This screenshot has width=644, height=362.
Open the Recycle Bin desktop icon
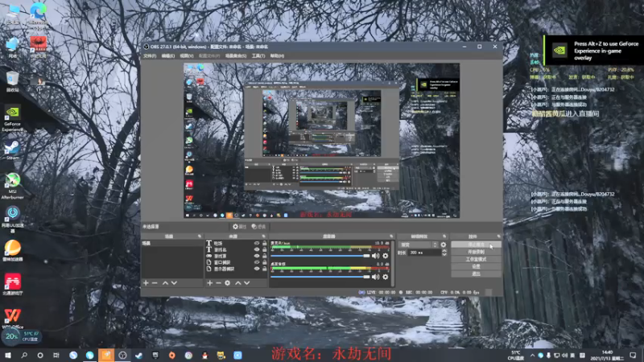pos(12,81)
